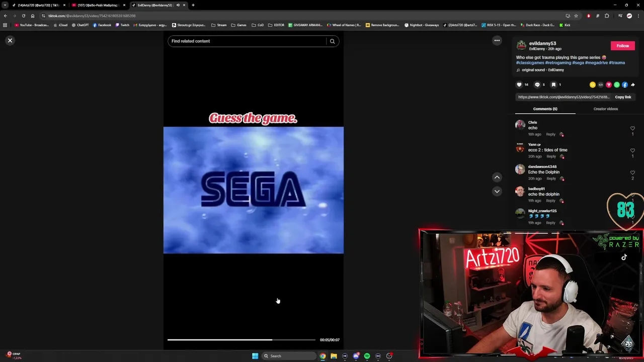Go to browser home page

tap(33, 16)
